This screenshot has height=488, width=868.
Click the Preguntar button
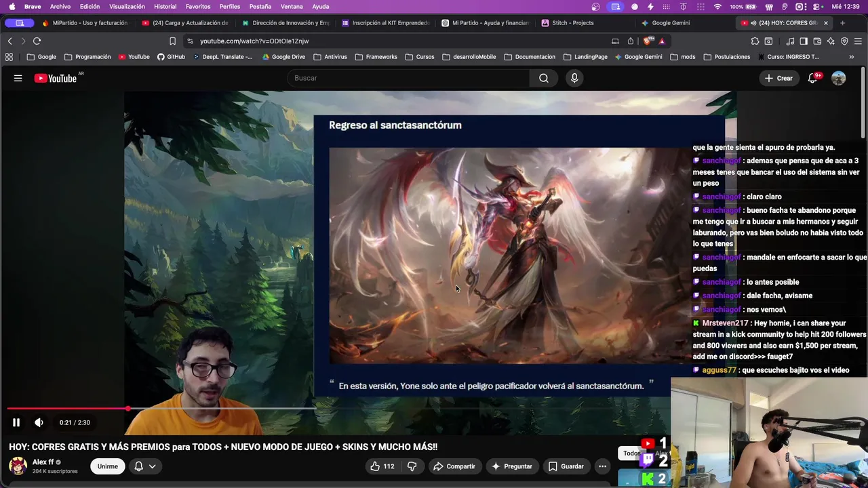click(512, 466)
